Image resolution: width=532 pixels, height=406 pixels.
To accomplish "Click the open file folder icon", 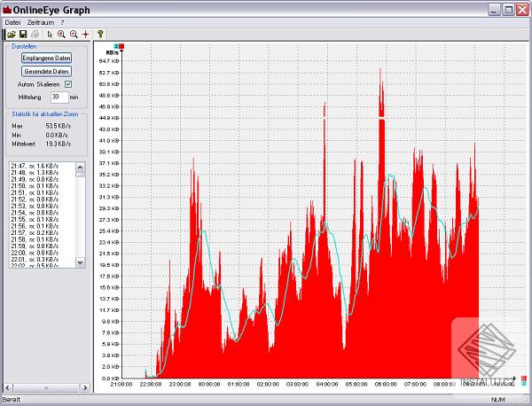I will click(x=10, y=34).
